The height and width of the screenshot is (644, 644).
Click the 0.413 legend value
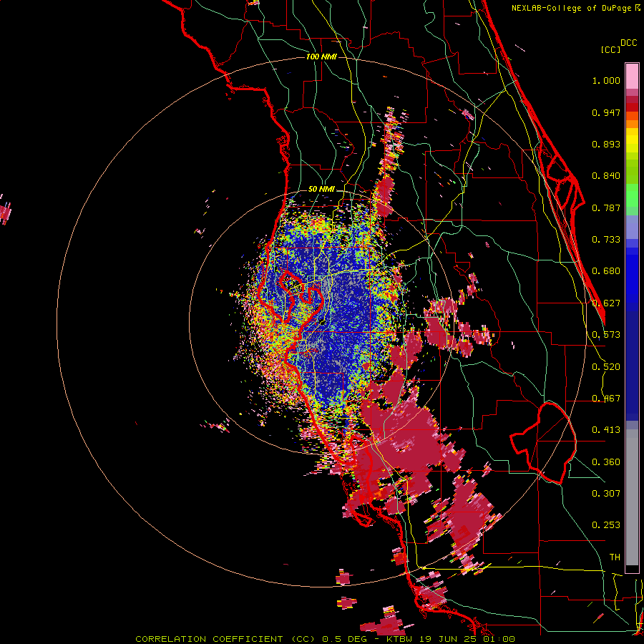coord(606,430)
